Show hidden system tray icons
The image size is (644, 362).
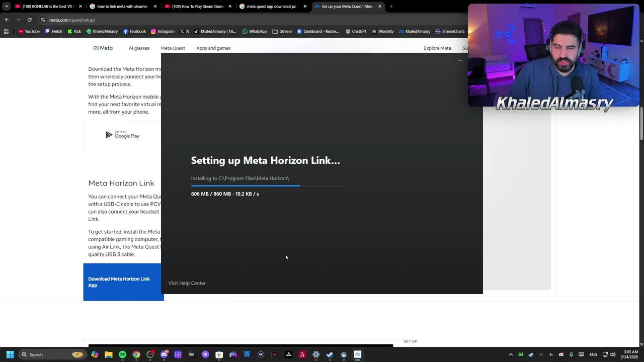[x=511, y=354]
